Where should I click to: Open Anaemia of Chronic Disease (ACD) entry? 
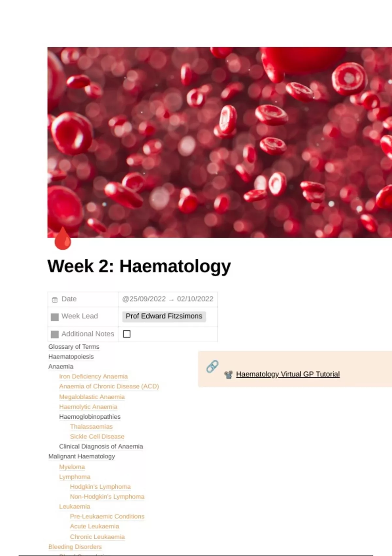click(109, 386)
